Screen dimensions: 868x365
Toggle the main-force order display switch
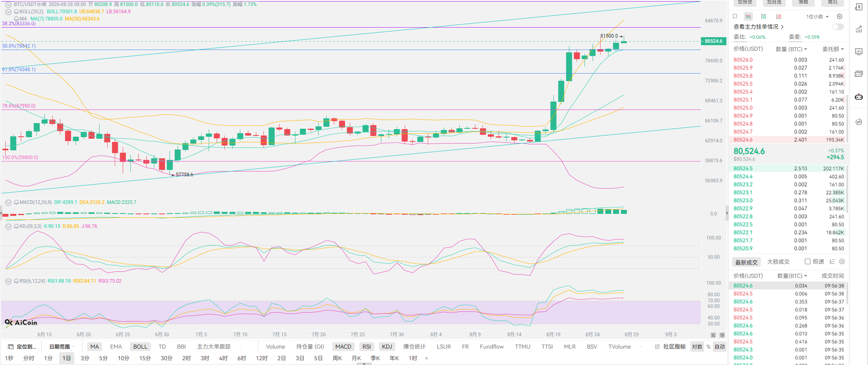838,27
